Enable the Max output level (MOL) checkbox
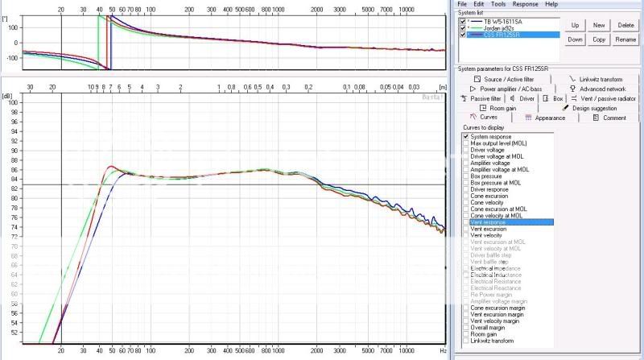Screen dimensions: 644x360 click(466, 143)
